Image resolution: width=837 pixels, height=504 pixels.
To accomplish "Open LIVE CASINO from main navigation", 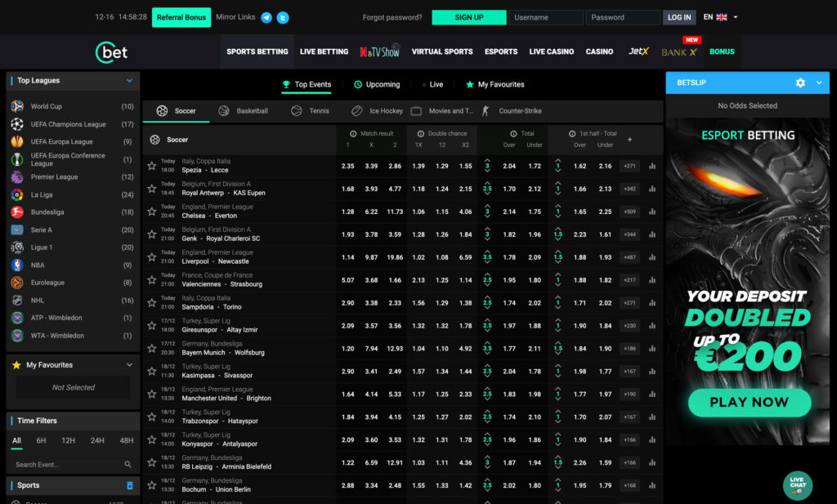I will (x=552, y=51).
